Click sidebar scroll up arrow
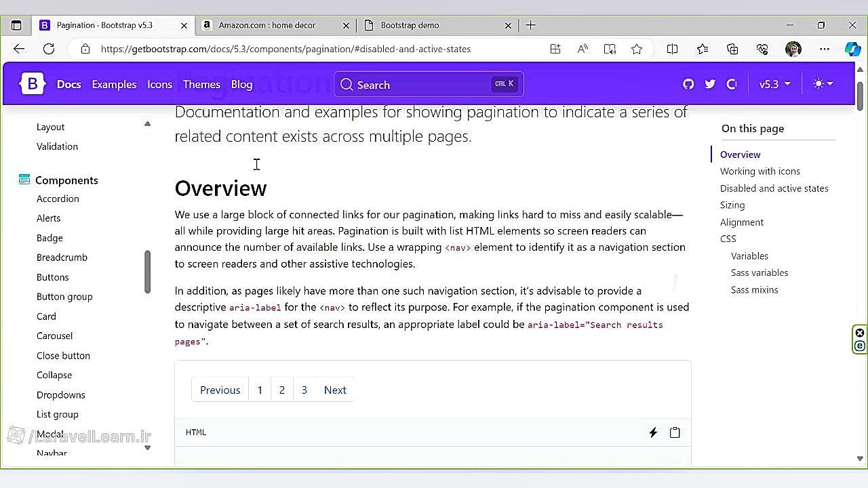This screenshot has width=868, height=488. (x=147, y=124)
